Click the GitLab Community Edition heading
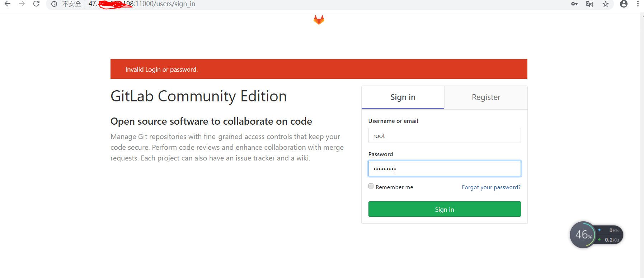This screenshot has height=278, width=644. pos(199,96)
